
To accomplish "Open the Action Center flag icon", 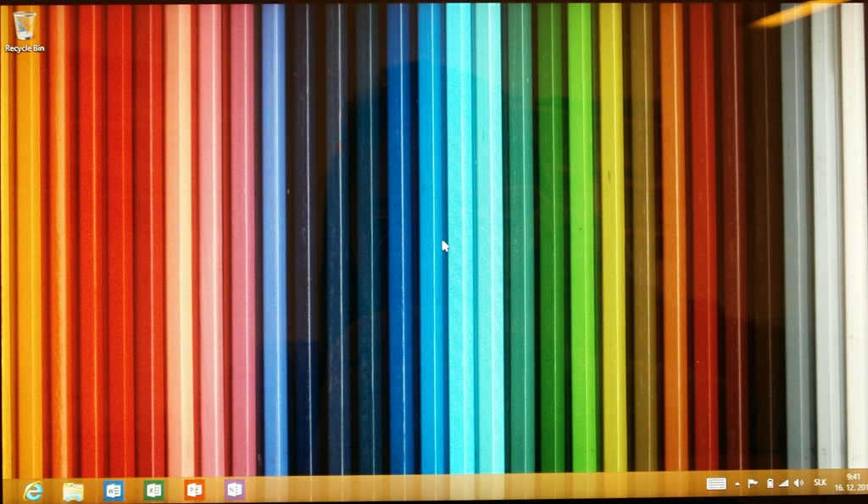I will click(x=753, y=484).
